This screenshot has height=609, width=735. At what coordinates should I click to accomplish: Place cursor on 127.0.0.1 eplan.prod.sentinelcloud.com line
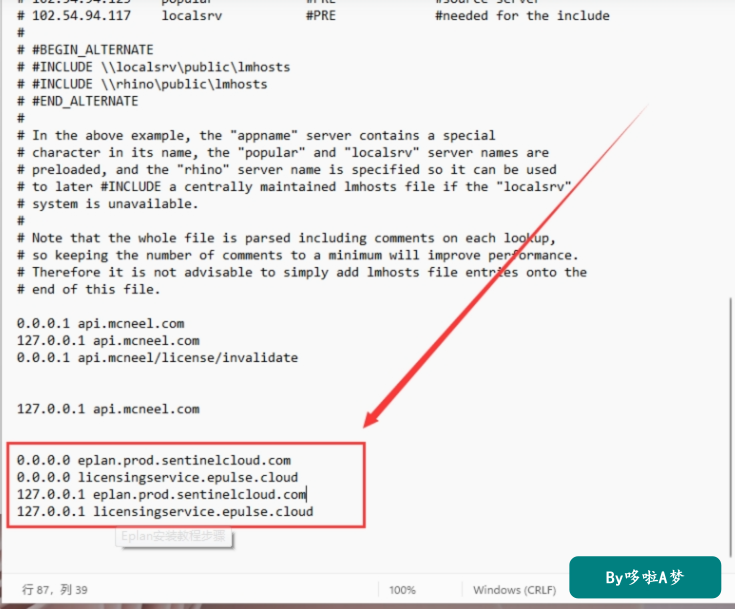(x=161, y=495)
